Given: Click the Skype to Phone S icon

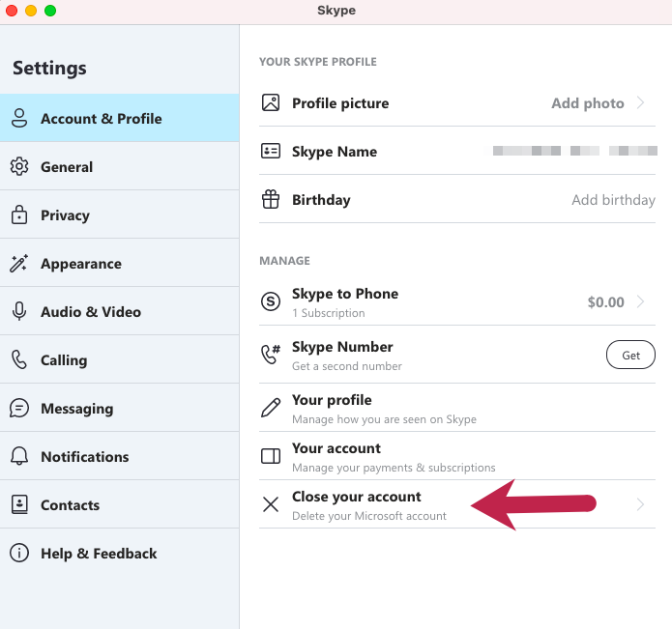Looking at the screenshot, I should coord(271,301).
